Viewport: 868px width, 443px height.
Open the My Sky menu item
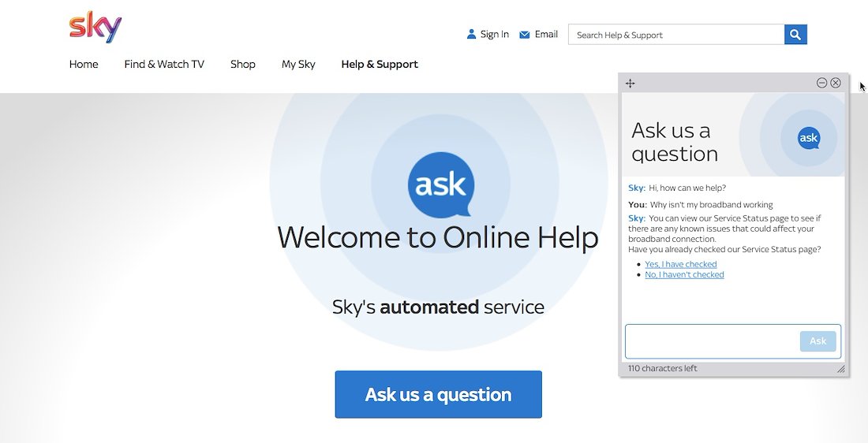(x=298, y=64)
